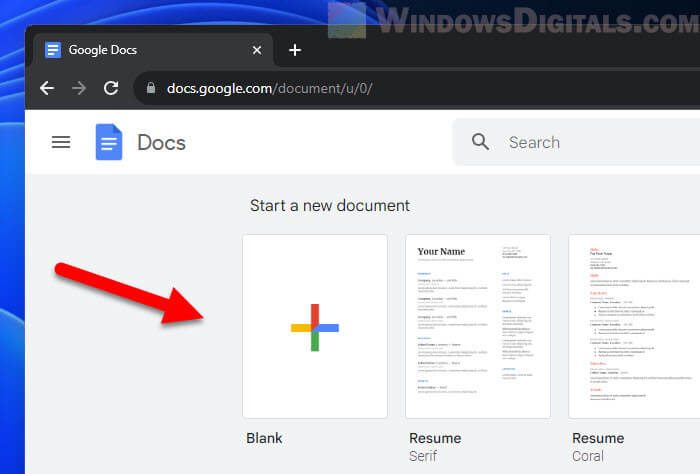Viewport: 700px width, 474px height.
Task: Reload the page with the refresh icon
Action: coord(111,88)
